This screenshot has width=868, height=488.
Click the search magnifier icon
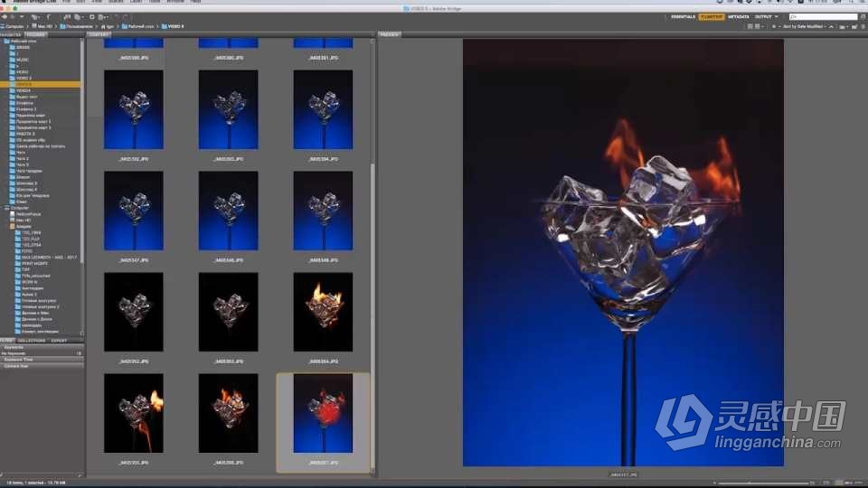(x=793, y=16)
